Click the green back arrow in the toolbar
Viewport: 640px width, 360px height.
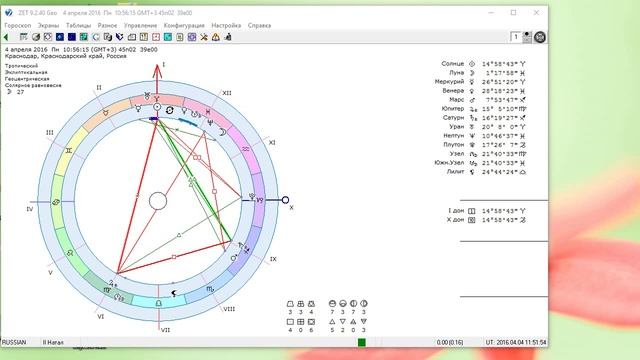[x=6, y=37]
